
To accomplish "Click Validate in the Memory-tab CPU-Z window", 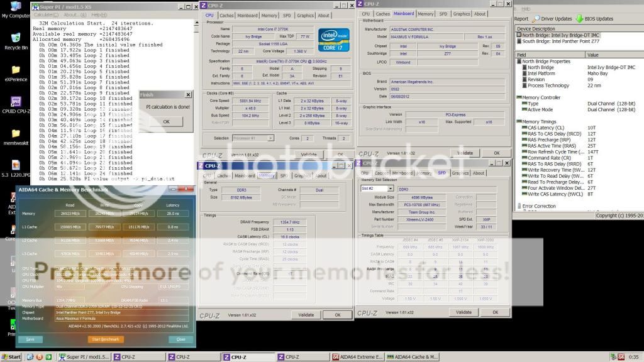I will (x=306, y=315).
